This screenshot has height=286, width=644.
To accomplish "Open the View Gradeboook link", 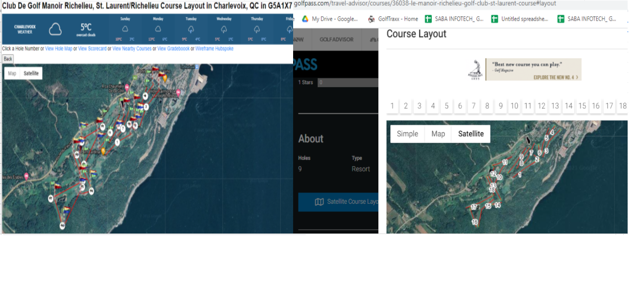I will (173, 49).
